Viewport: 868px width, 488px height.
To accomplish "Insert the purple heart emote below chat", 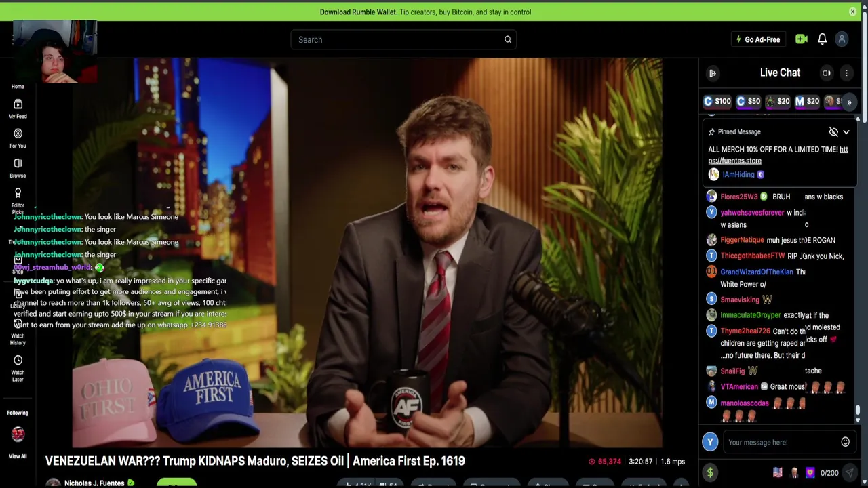I will click(x=810, y=472).
